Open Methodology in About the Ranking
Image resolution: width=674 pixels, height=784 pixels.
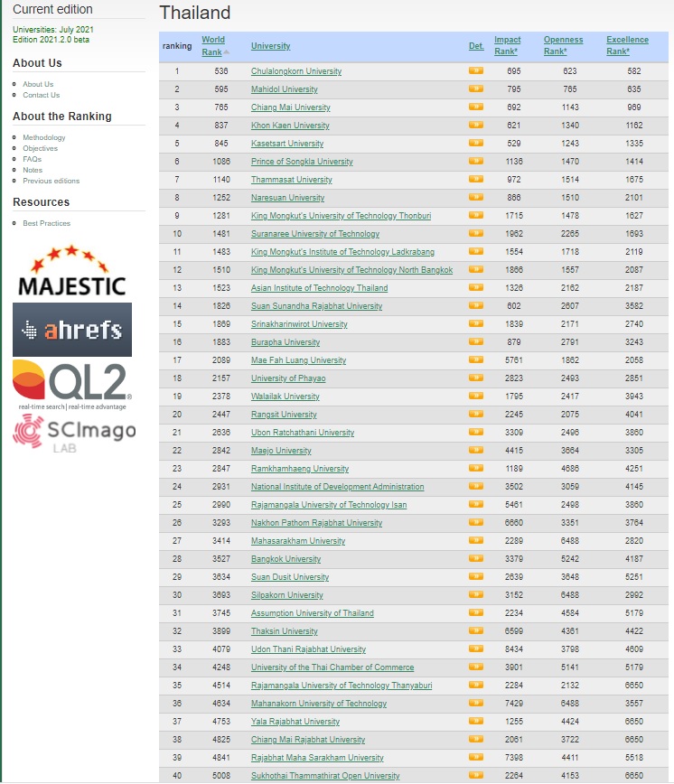[44, 137]
